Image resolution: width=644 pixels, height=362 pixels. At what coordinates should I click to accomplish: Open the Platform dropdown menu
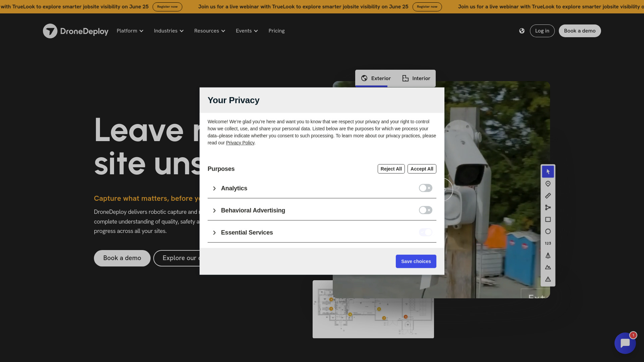[x=130, y=31]
